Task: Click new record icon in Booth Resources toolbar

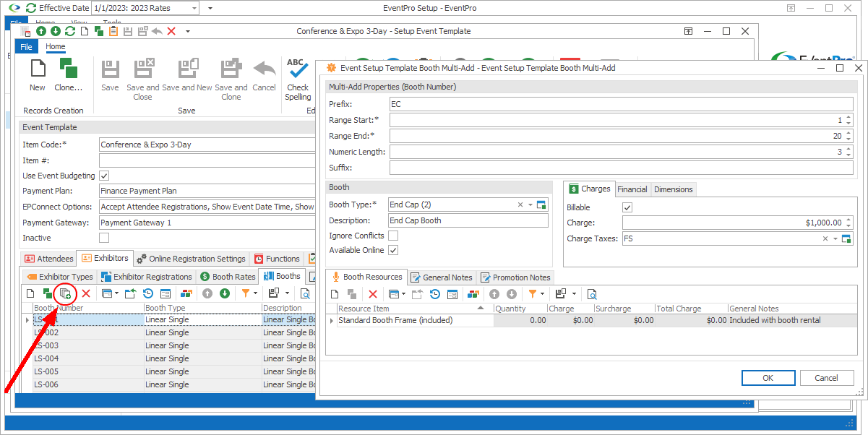Action: coord(335,294)
